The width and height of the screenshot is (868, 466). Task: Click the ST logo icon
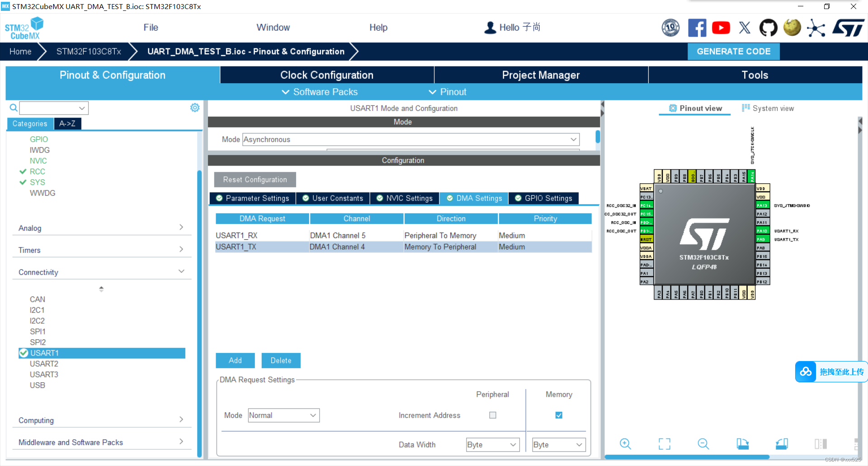click(848, 28)
